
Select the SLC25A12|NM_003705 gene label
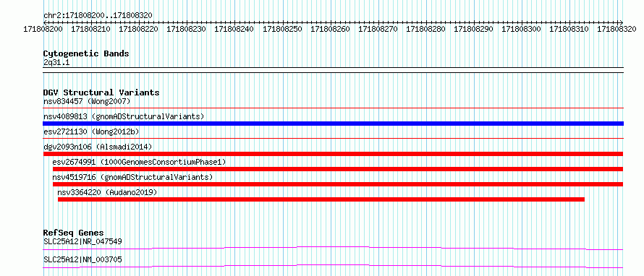point(82,259)
